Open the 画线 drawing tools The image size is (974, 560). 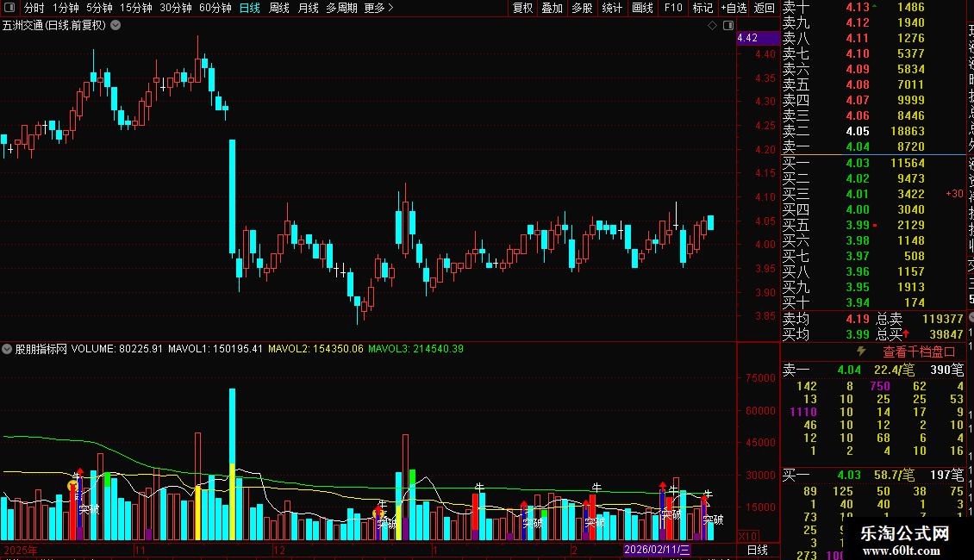coord(642,8)
